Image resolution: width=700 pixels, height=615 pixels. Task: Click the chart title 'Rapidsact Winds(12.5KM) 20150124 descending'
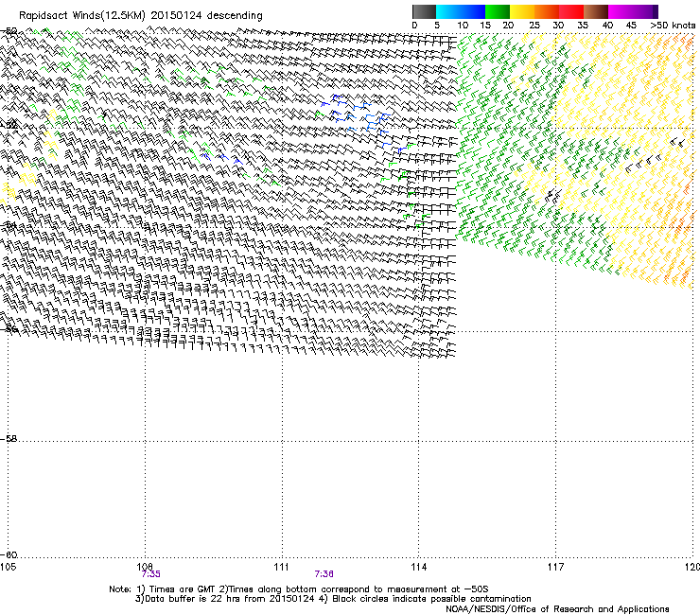tap(141, 16)
